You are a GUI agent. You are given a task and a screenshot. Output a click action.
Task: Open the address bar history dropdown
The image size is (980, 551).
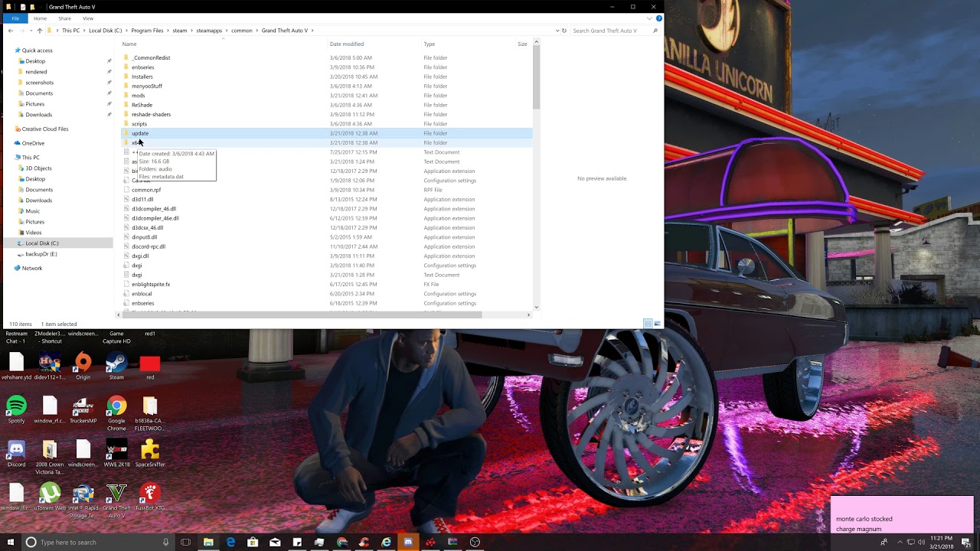point(557,31)
